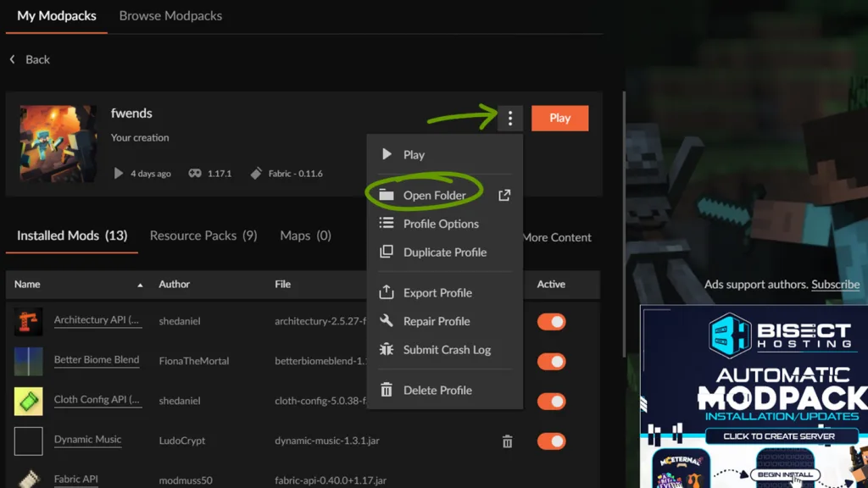Choose Delete Profile in the menu
Viewport: 868px width, 488px height.
click(437, 391)
